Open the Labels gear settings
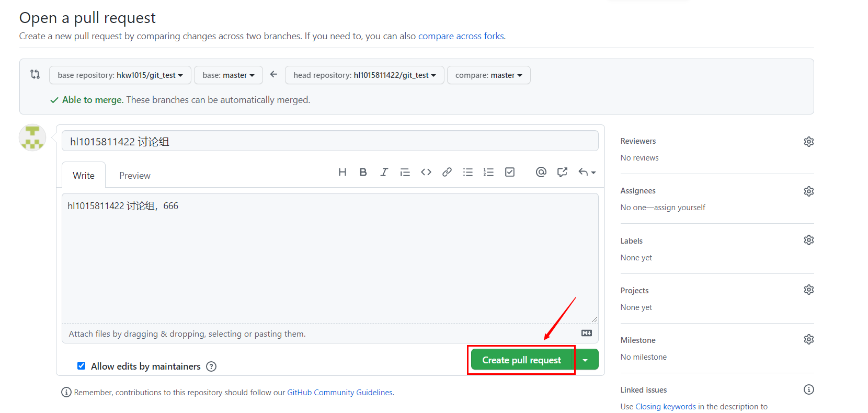The image size is (868, 413). click(809, 240)
